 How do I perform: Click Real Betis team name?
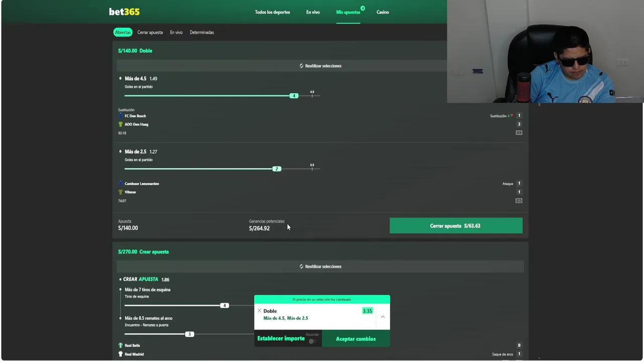[x=132, y=345]
